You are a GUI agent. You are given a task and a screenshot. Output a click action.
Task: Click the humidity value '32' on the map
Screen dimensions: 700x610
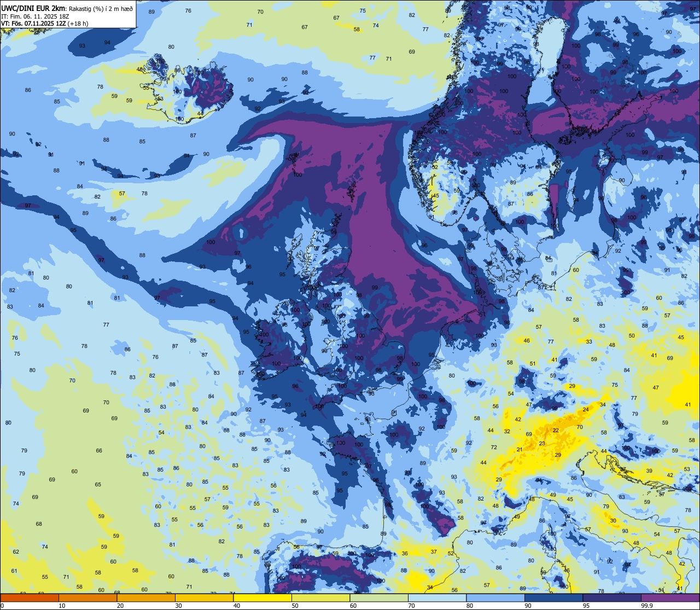pos(507,431)
